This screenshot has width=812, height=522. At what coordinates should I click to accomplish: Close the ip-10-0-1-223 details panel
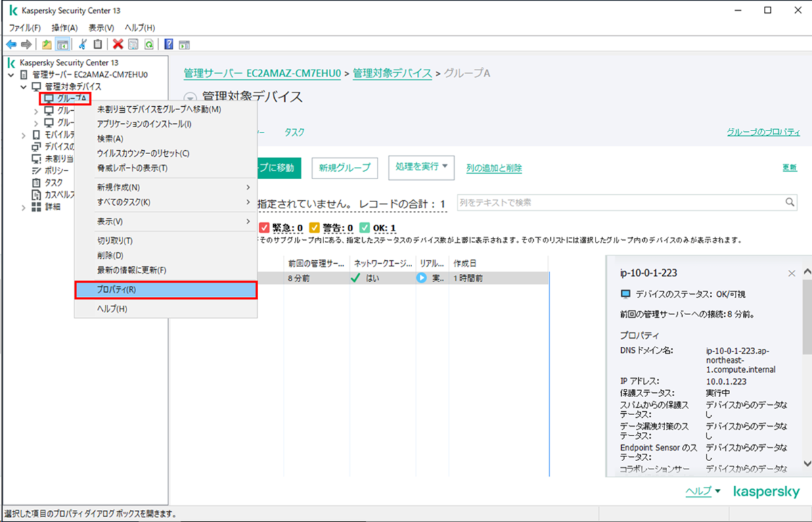(792, 273)
